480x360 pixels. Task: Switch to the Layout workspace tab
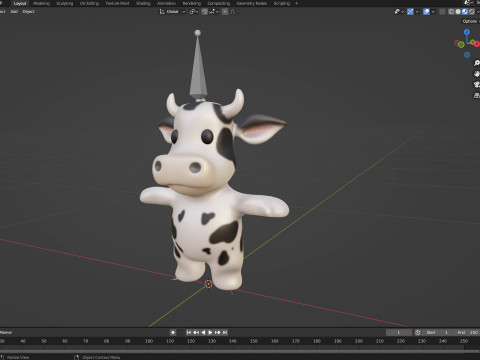(x=20, y=3)
